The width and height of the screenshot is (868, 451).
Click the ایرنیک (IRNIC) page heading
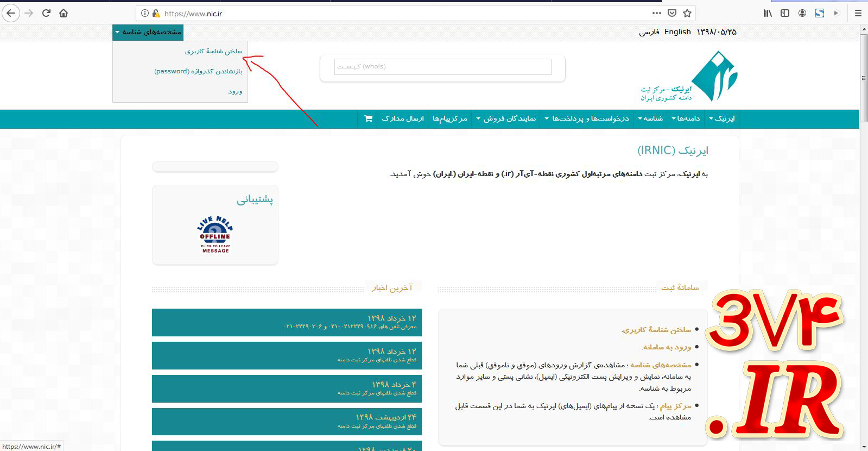coord(673,151)
